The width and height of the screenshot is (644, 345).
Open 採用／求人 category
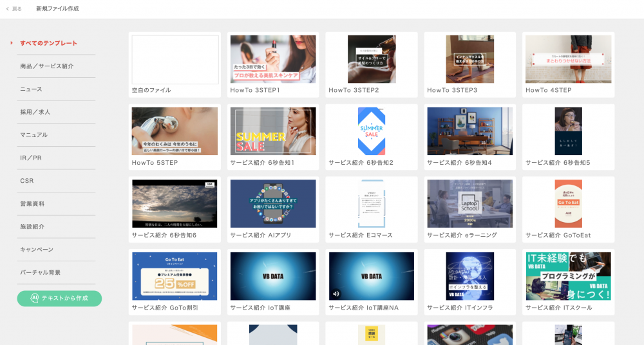pos(35,112)
